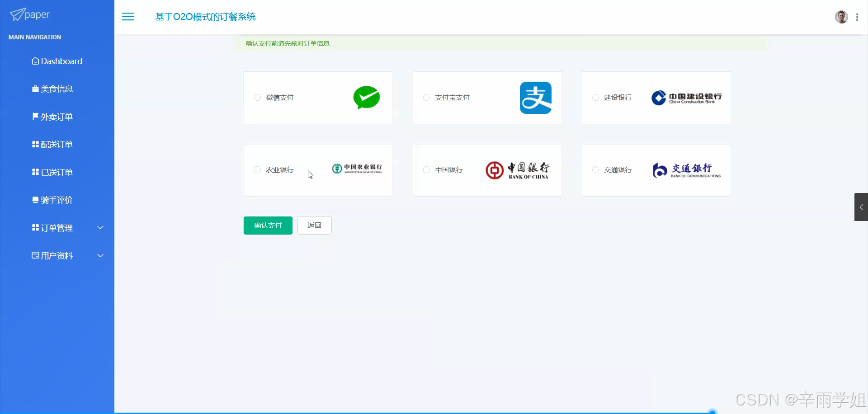Click the 骑手评价 comment icon
Viewport: 868px width, 414px height.
35,200
